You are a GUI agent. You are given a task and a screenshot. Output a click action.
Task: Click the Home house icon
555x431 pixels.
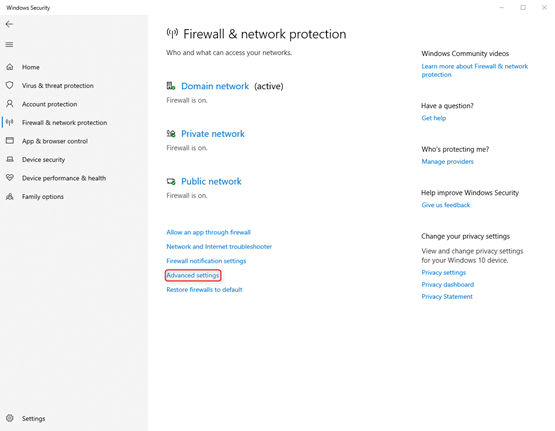tap(10, 67)
